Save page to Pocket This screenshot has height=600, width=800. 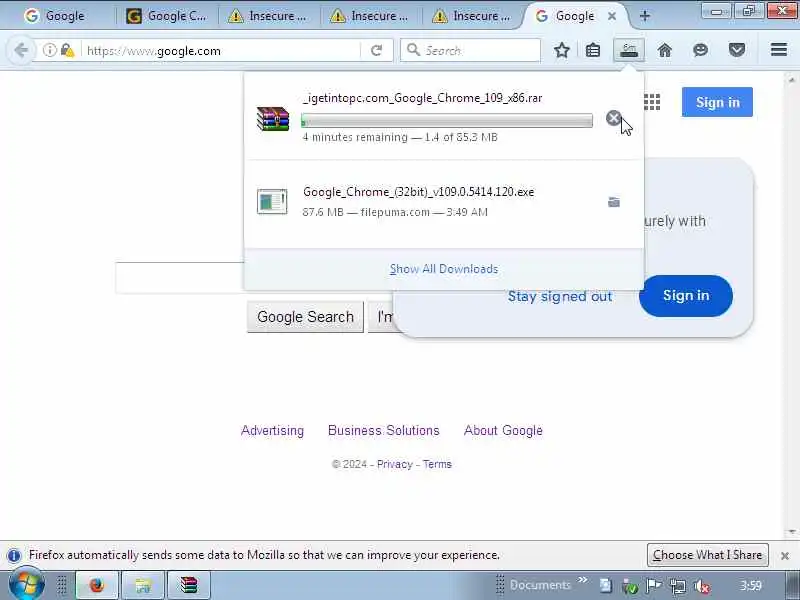(737, 50)
